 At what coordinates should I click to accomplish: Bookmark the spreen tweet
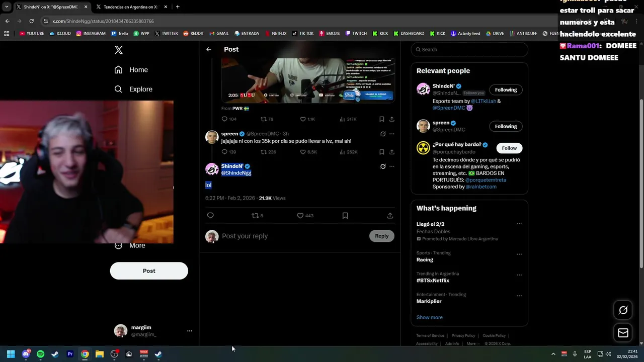(x=382, y=152)
